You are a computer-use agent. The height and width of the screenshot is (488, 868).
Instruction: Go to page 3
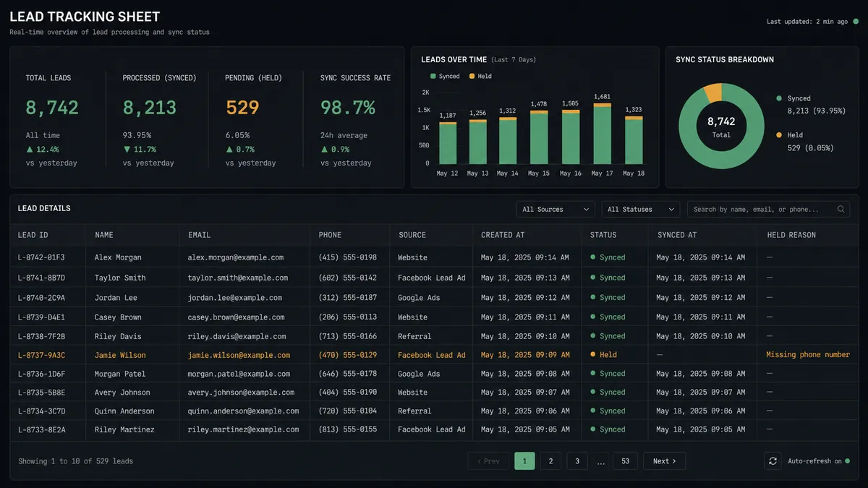click(577, 461)
